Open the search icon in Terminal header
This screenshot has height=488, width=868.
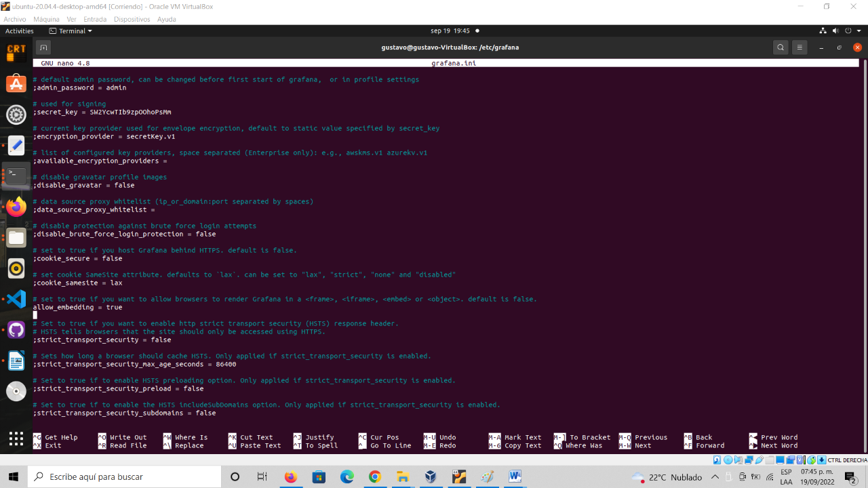(x=781, y=47)
